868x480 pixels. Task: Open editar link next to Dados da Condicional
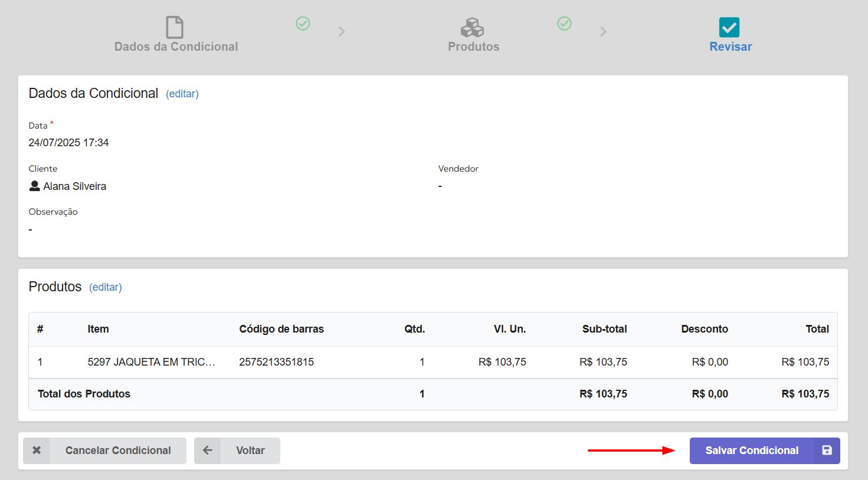pyautogui.click(x=182, y=94)
